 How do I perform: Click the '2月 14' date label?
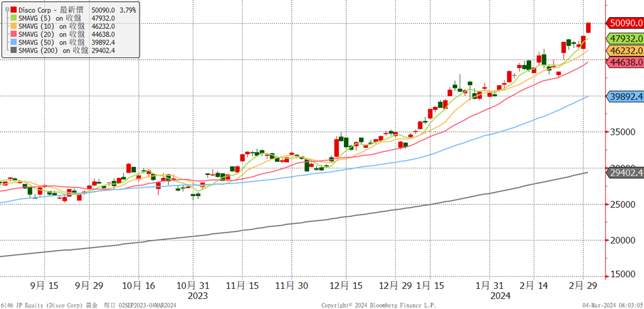(533, 285)
